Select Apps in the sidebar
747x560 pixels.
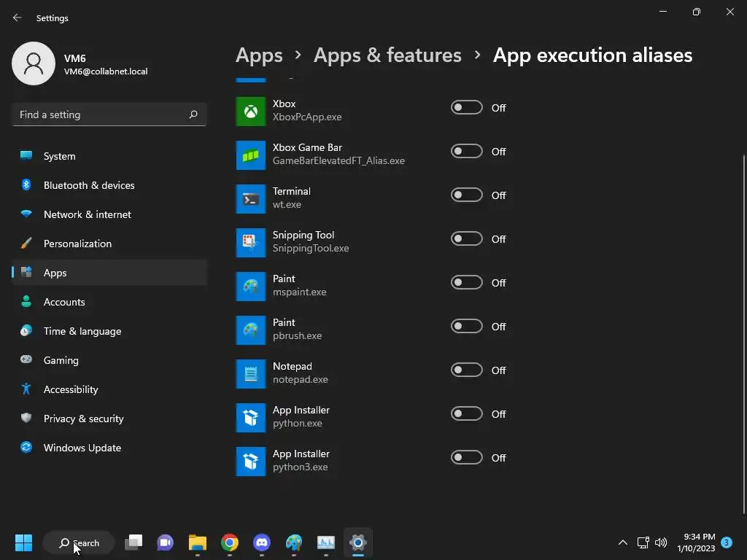click(109, 273)
